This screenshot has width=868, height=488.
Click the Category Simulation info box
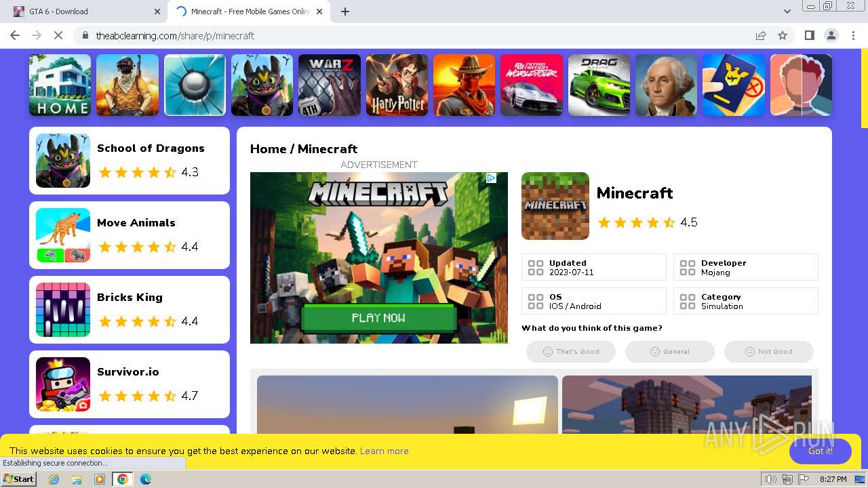pos(746,301)
